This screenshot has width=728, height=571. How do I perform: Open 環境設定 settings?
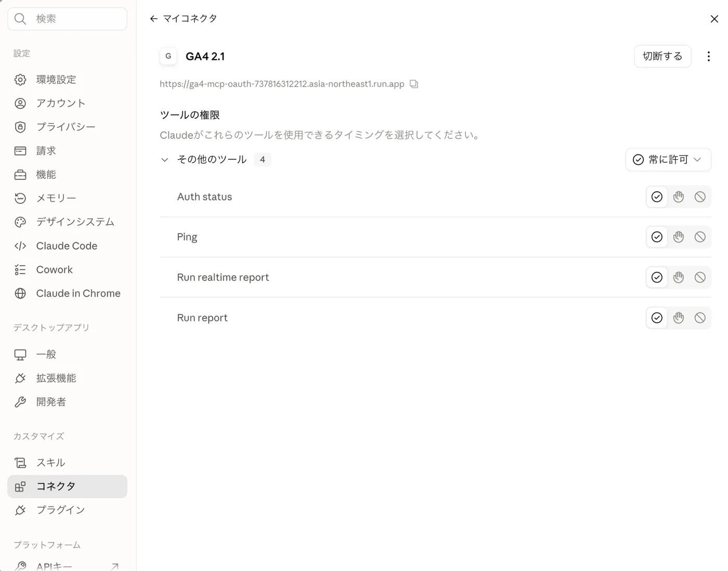tap(67, 80)
